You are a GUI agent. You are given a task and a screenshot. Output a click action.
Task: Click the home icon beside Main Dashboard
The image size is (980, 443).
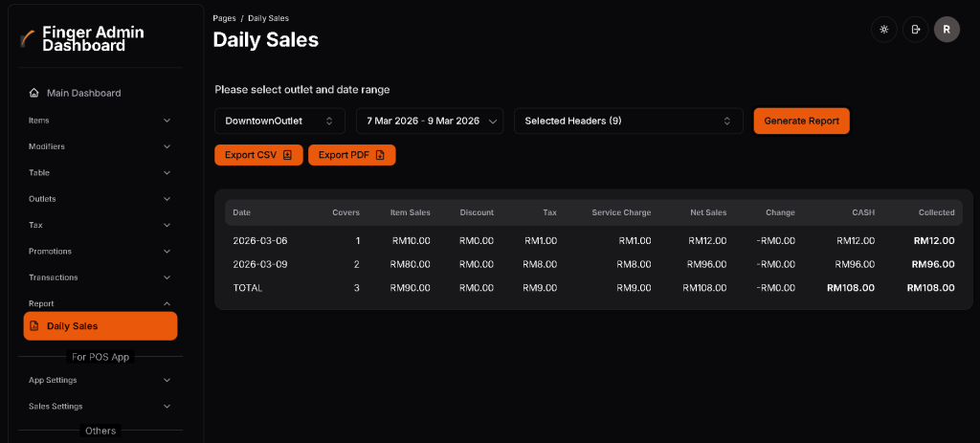point(34,93)
